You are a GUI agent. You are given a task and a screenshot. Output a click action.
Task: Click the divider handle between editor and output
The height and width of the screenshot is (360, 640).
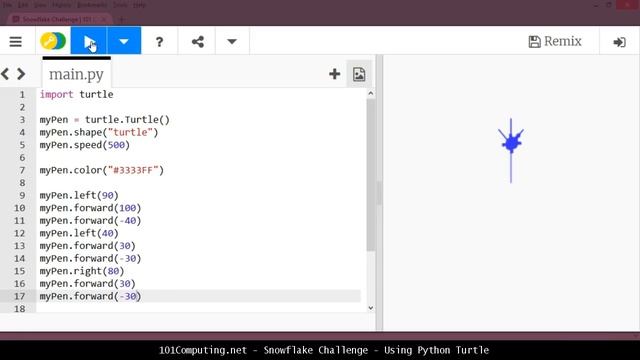(x=379, y=193)
